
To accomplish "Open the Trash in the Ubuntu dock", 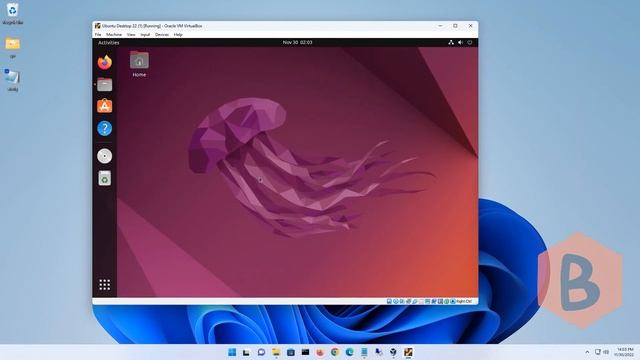I will tap(104, 178).
